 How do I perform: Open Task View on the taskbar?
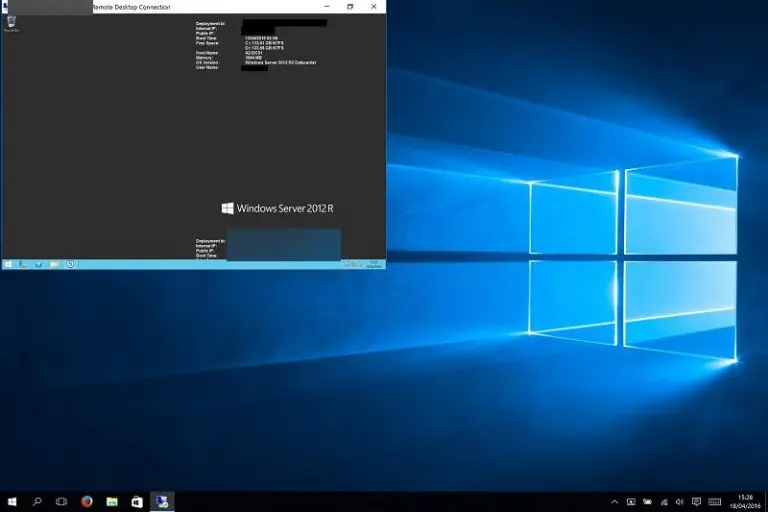[61, 502]
